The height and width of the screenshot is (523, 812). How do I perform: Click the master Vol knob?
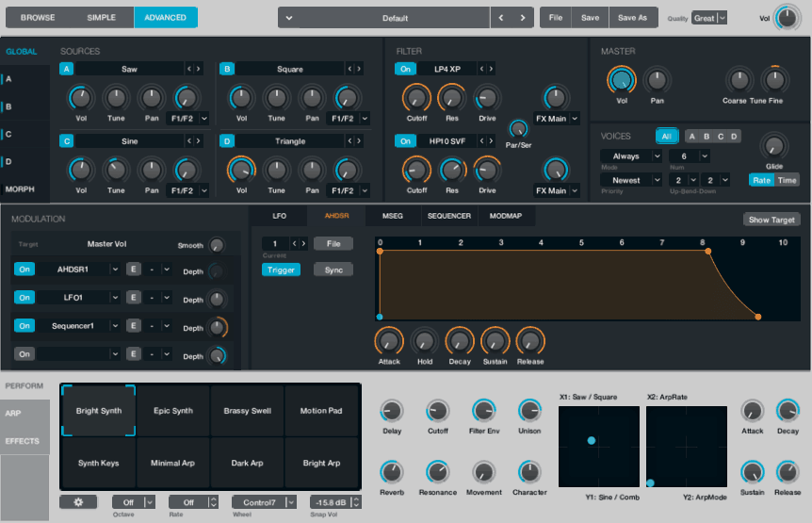pos(622,80)
